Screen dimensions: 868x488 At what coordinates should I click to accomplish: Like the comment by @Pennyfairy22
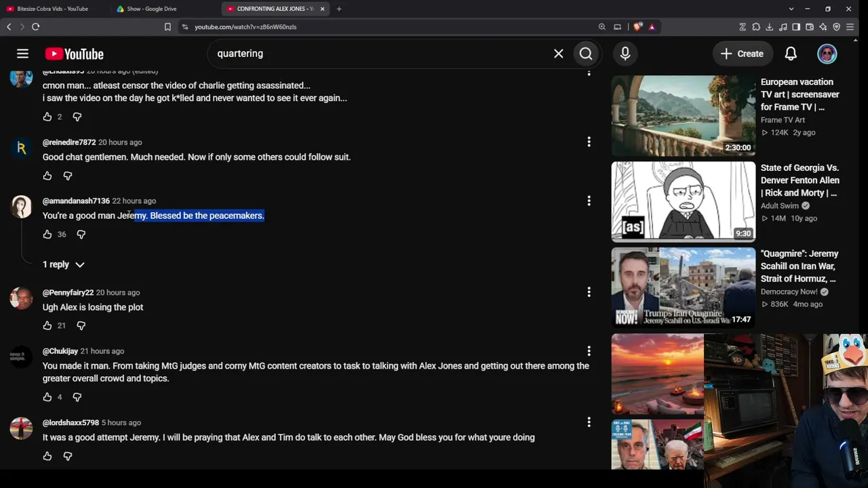47,326
